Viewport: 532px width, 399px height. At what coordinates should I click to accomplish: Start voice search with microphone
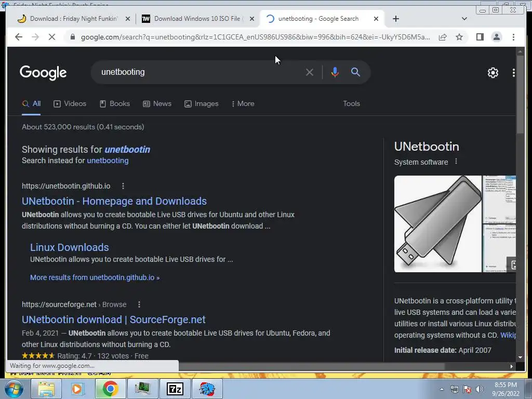(335, 72)
